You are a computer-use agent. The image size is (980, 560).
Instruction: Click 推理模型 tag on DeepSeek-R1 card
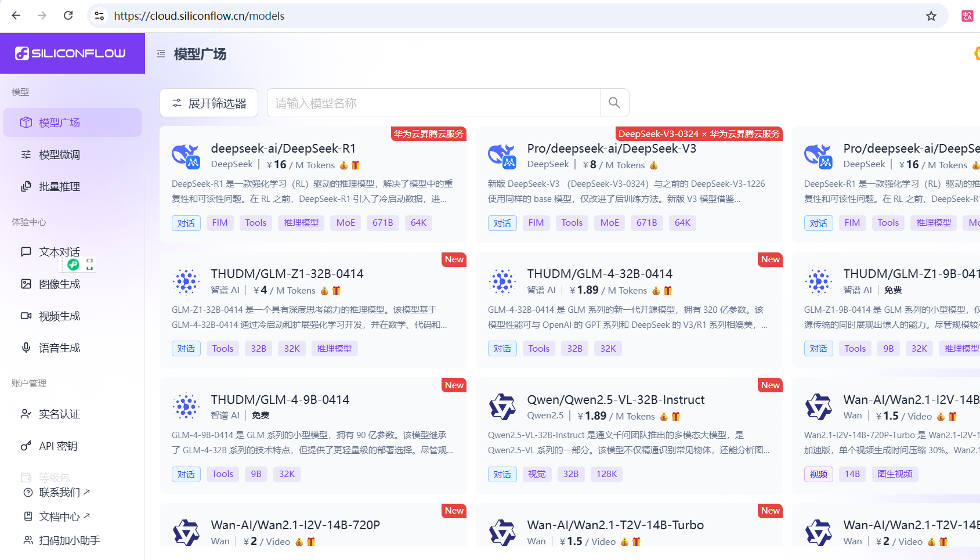click(x=301, y=223)
